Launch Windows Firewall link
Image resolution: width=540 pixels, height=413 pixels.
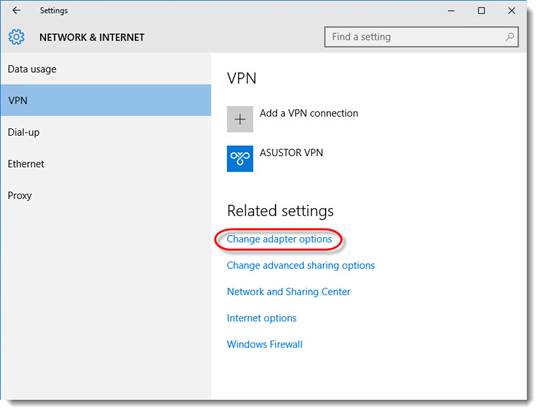coord(264,344)
